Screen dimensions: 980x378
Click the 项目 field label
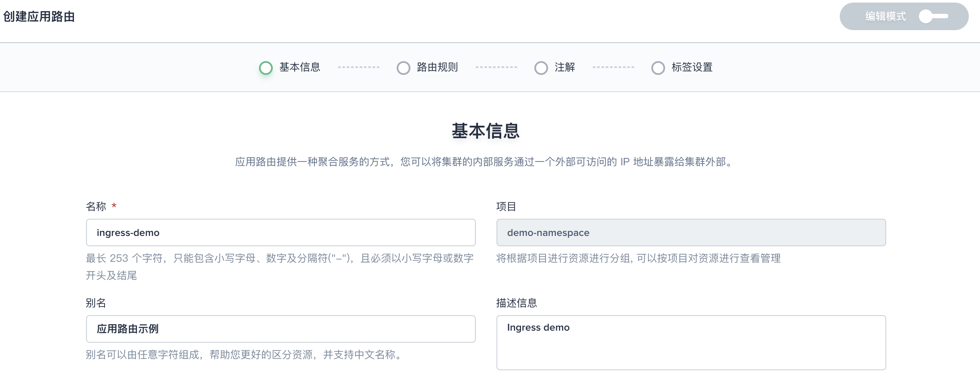pyautogui.click(x=506, y=207)
